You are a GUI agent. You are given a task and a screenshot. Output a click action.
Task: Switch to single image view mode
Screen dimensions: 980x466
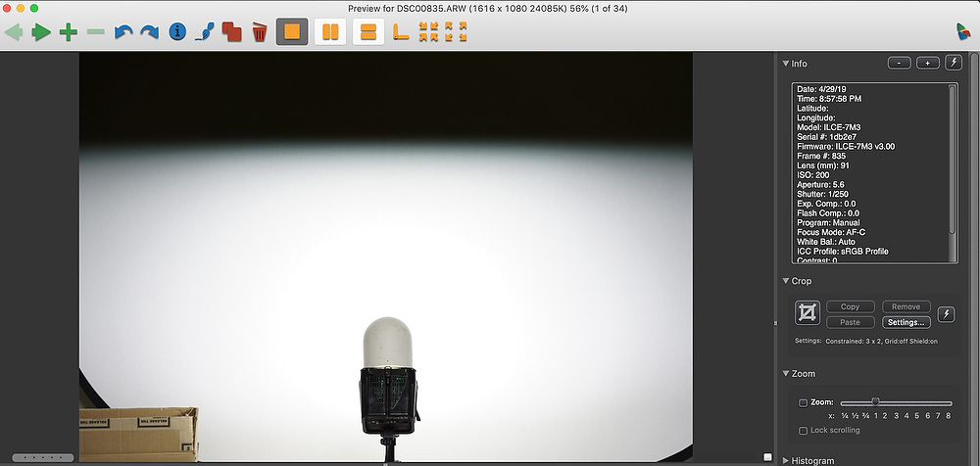coord(292,31)
